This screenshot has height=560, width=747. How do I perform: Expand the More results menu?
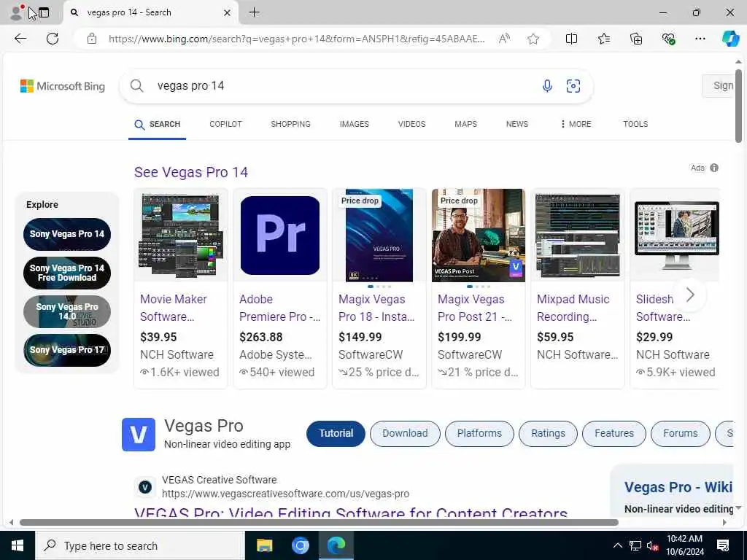click(576, 124)
